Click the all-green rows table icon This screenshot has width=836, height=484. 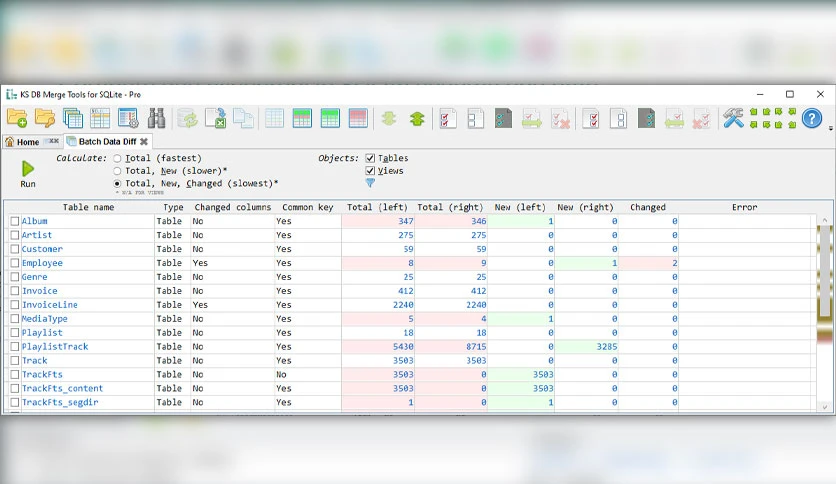(330, 118)
